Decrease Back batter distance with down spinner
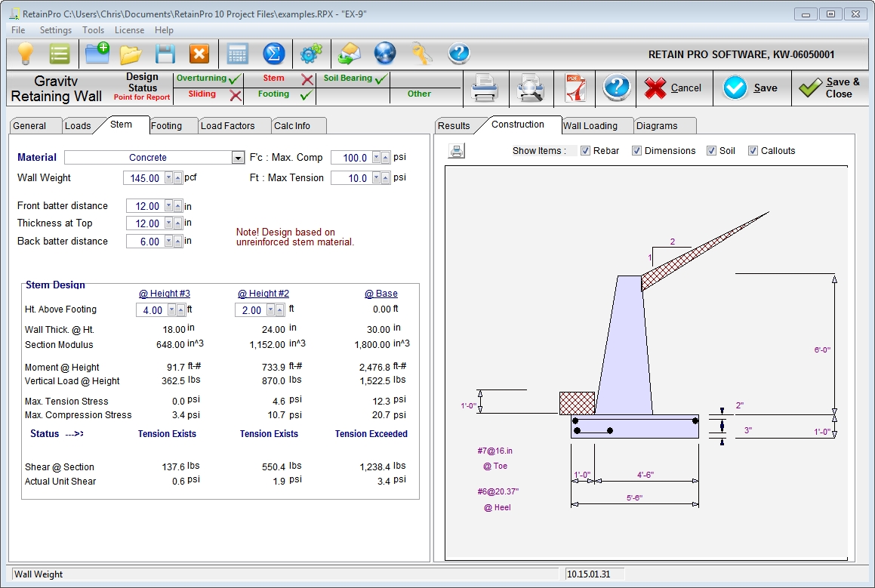 [169, 241]
